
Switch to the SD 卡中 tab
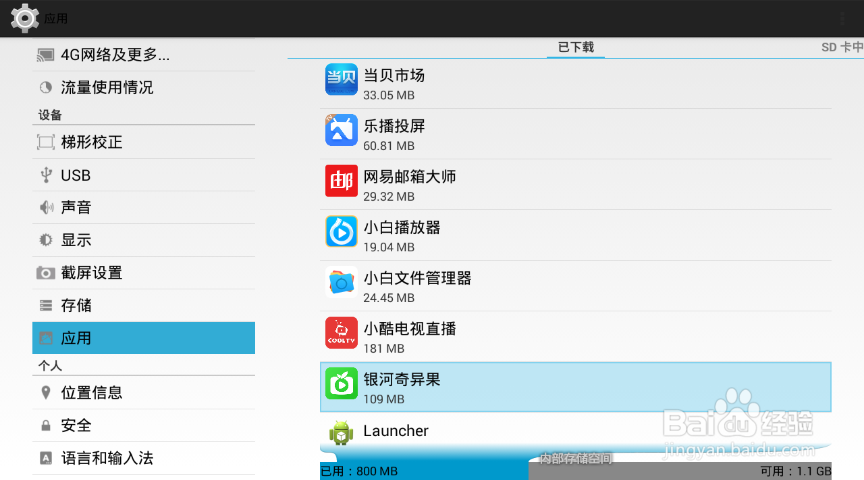[x=842, y=47]
